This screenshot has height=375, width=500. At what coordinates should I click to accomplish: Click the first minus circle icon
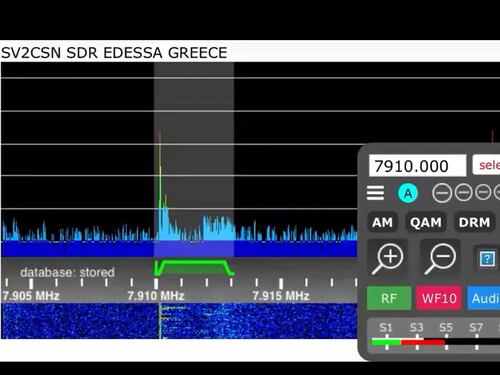tap(442, 193)
